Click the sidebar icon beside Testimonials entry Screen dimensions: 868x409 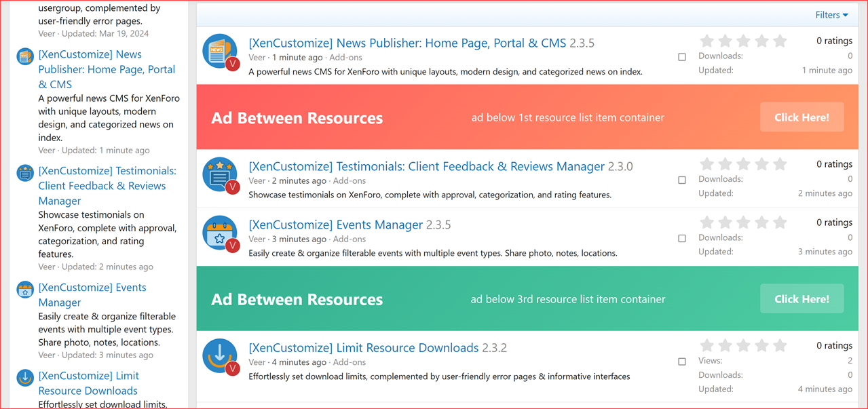24,173
